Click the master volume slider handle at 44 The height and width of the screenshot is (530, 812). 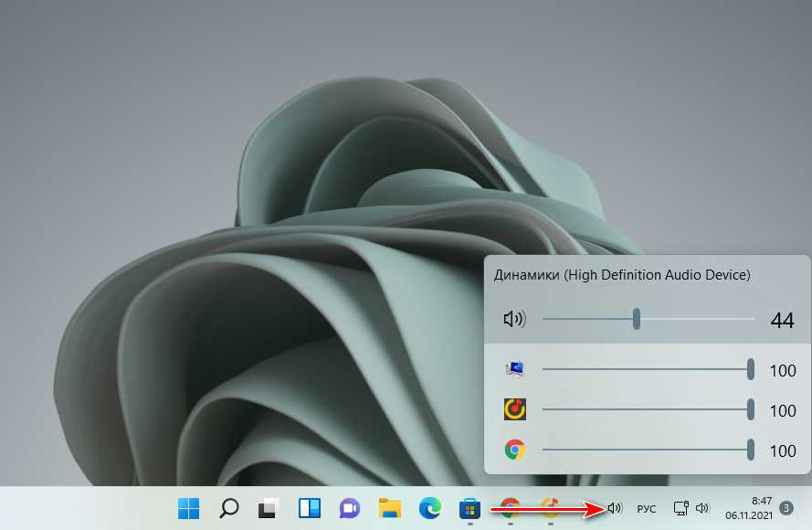[637, 319]
